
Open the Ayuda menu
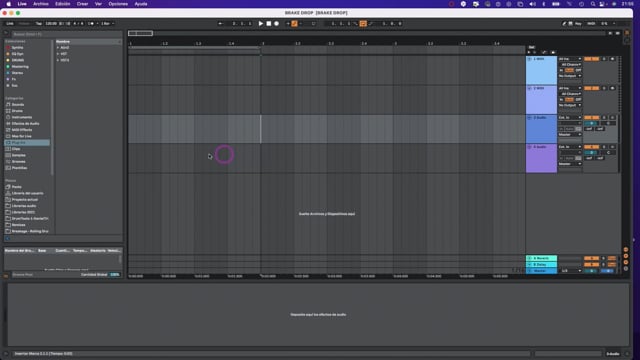tap(141, 4)
